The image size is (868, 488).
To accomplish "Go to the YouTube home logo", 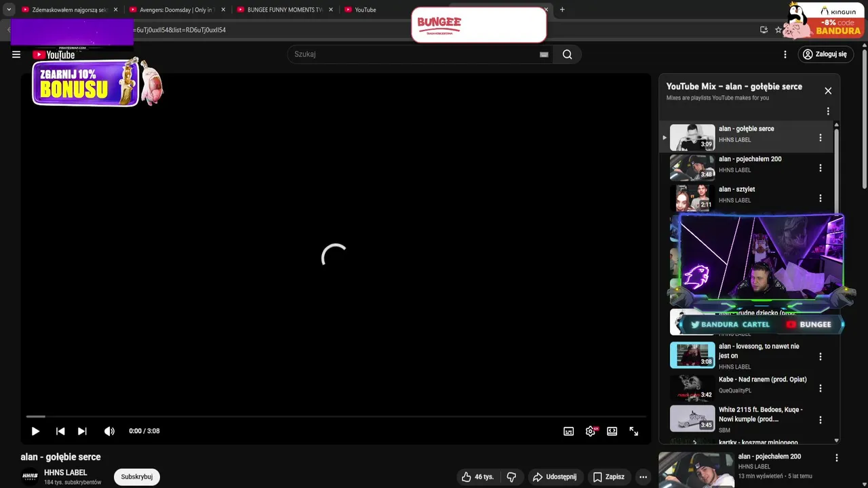I will (54, 55).
